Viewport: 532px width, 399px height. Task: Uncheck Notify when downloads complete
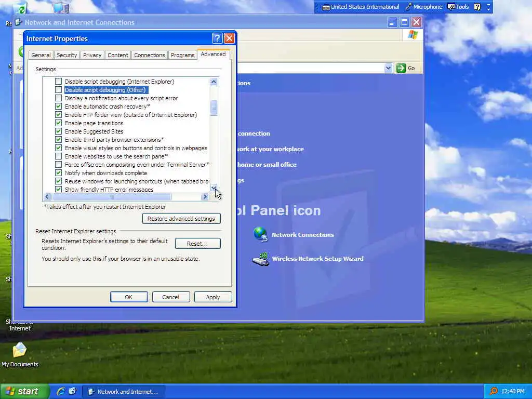click(x=58, y=172)
